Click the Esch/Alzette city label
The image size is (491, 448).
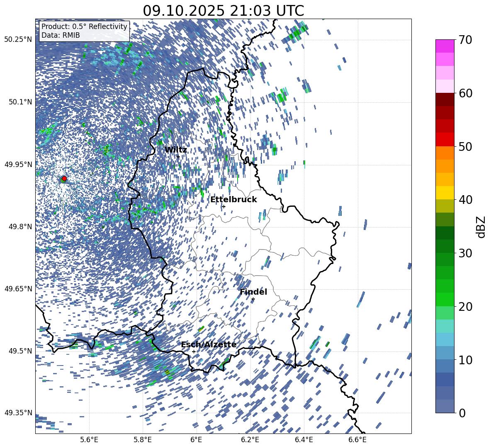coord(209,344)
